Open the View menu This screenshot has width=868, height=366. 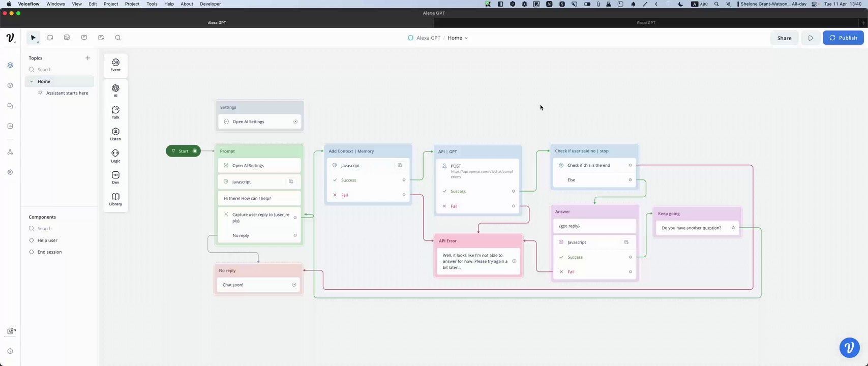click(x=76, y=4)
